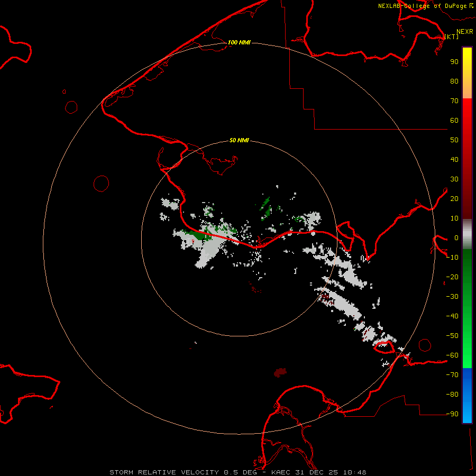Image resolution: width=476 pixels, height=476 pixels.
Task: Select the positive 60 scale value
Action: pos(454,121)
